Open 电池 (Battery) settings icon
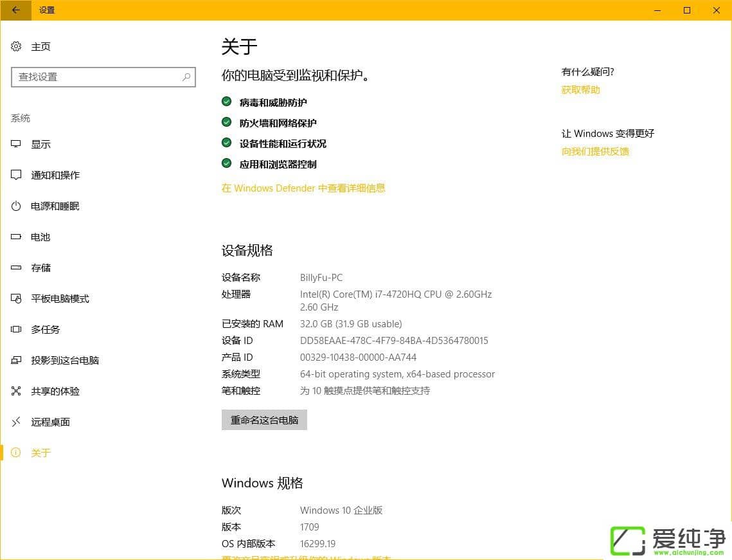 [x=15, y=237]
